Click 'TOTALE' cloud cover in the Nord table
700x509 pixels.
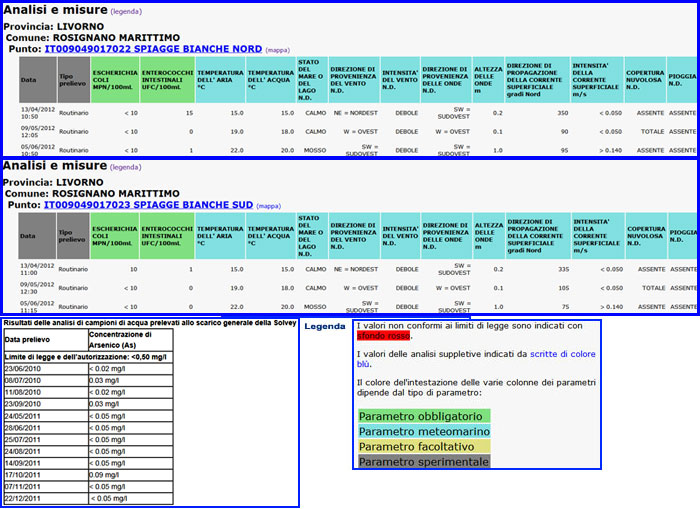(653, 132)
